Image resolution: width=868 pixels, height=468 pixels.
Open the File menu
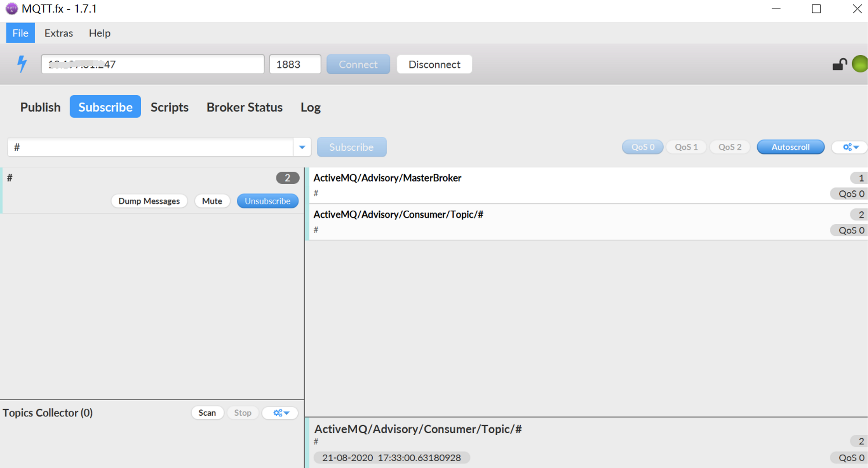[20, 33]
